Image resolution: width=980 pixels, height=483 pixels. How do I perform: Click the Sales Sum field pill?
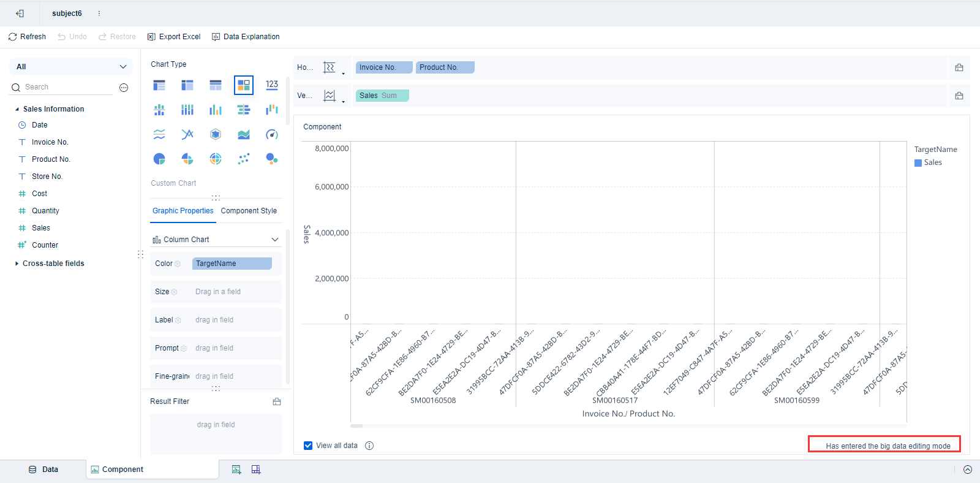point(382,96)
